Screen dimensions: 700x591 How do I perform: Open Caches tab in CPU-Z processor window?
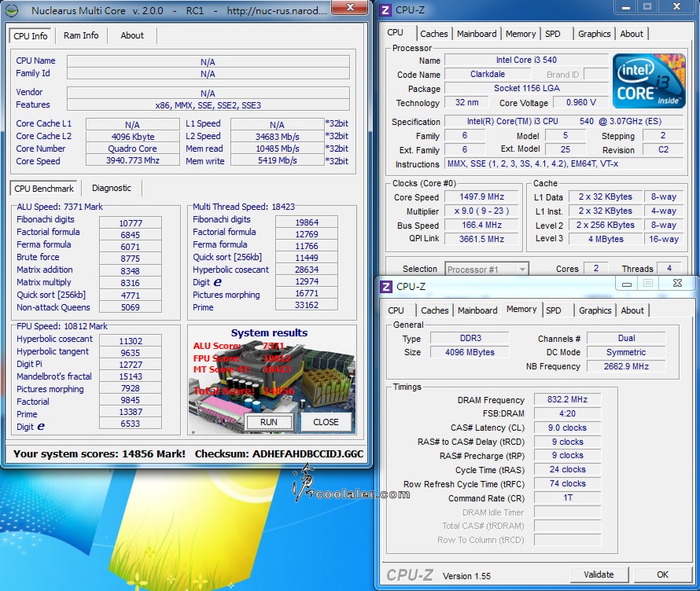pos(434,34)
